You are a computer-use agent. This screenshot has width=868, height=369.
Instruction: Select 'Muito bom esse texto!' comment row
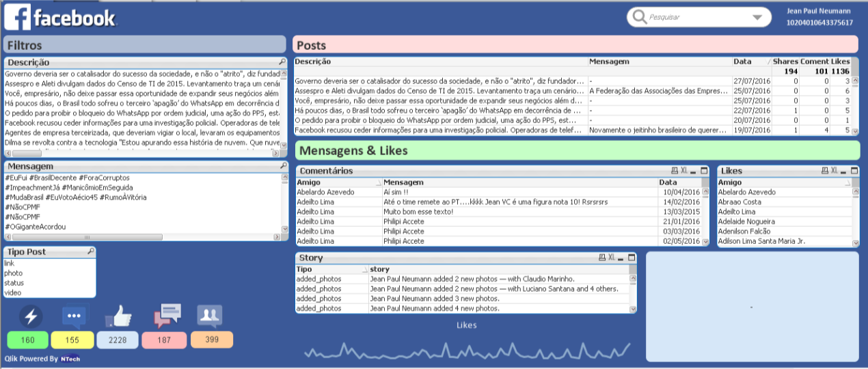499,212
